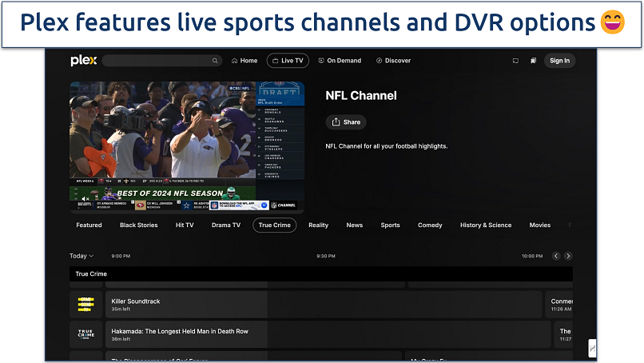Screen dimensions: 644x363
Task: Go to next guide time slot
Action: click(568, 256)
